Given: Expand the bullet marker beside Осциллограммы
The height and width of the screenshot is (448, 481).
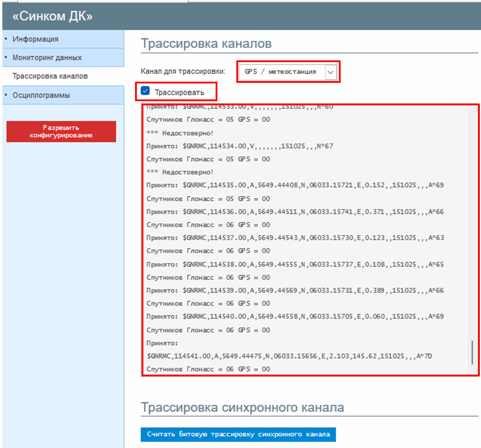Looking at the screenshot, I should 5,95.
